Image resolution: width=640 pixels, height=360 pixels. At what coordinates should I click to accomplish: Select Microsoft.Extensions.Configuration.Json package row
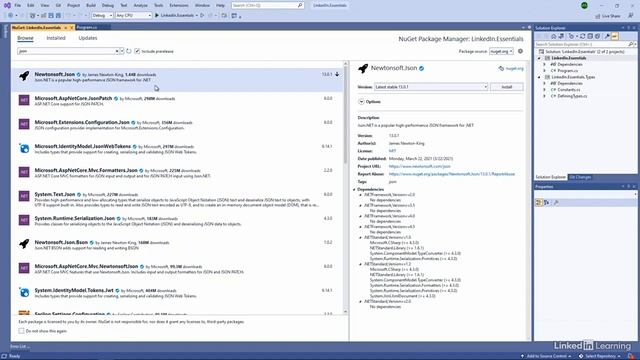pos(178,125)
